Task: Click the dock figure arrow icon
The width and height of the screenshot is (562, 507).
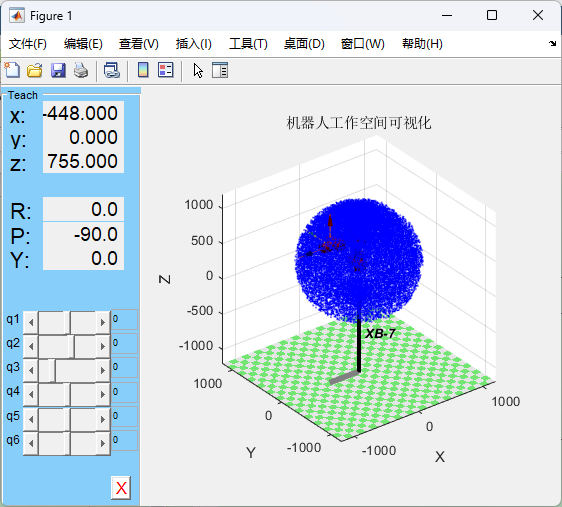Action: (552, 44)
